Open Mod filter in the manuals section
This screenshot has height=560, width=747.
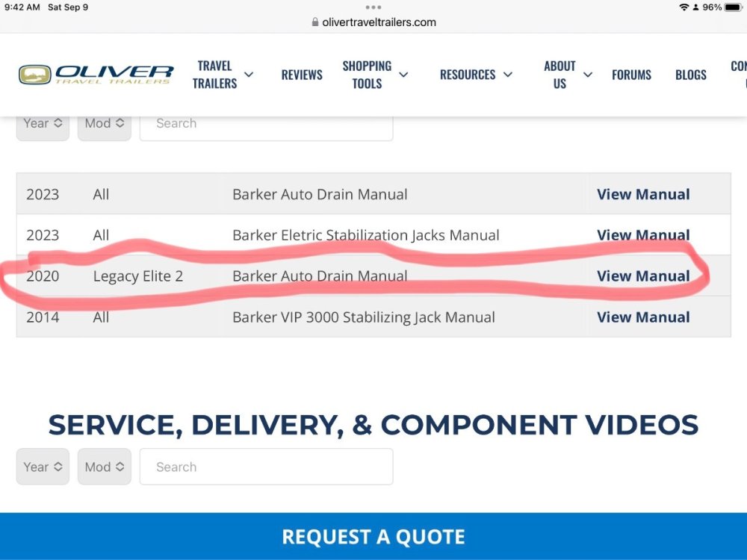coord(104,124)
